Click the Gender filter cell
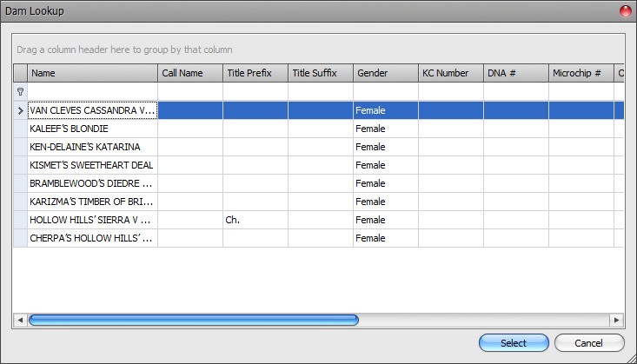Screen dimensions: 637x364 (386, 92)
